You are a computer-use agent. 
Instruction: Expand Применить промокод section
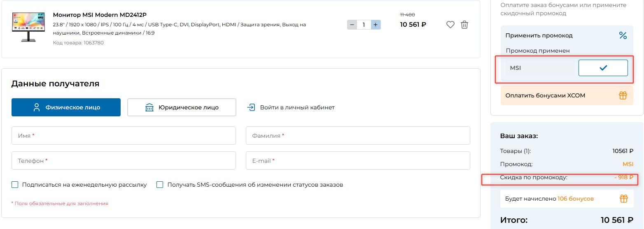coord(539,36)
